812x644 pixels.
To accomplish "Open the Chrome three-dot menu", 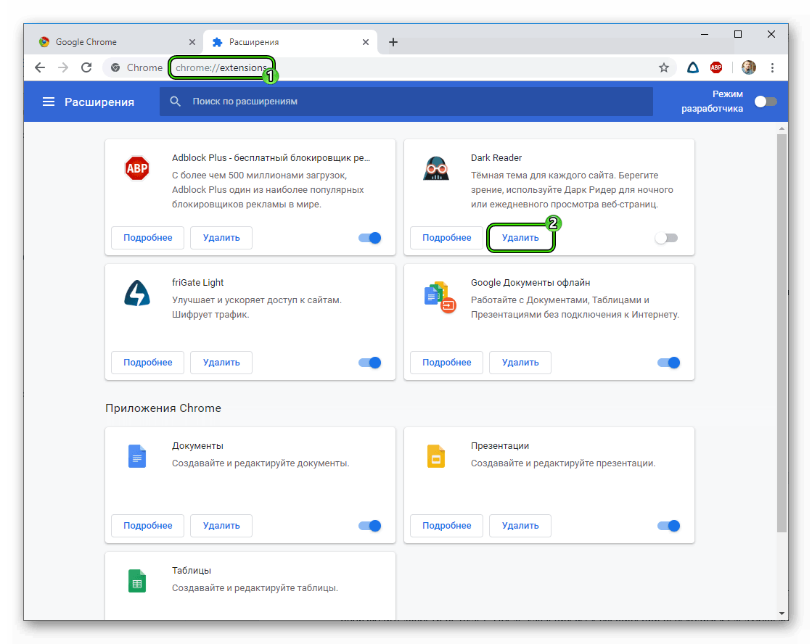I will click(772, 67).
